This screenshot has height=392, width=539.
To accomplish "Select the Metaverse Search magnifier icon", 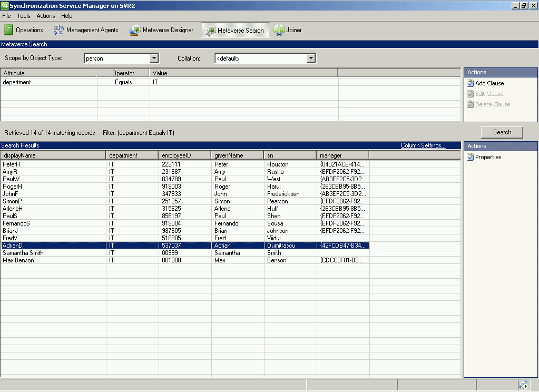I will [x=210, y=30].
